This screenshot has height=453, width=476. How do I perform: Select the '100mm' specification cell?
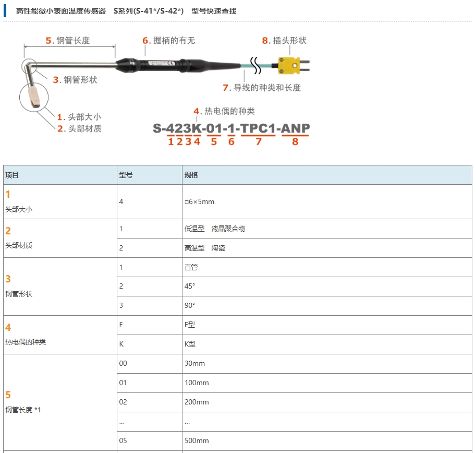coord(327,383)
